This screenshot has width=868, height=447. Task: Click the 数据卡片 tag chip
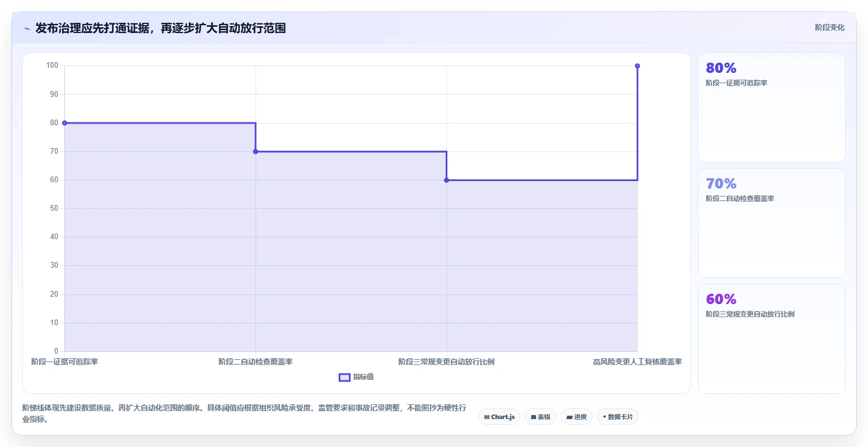click(618, 417)
